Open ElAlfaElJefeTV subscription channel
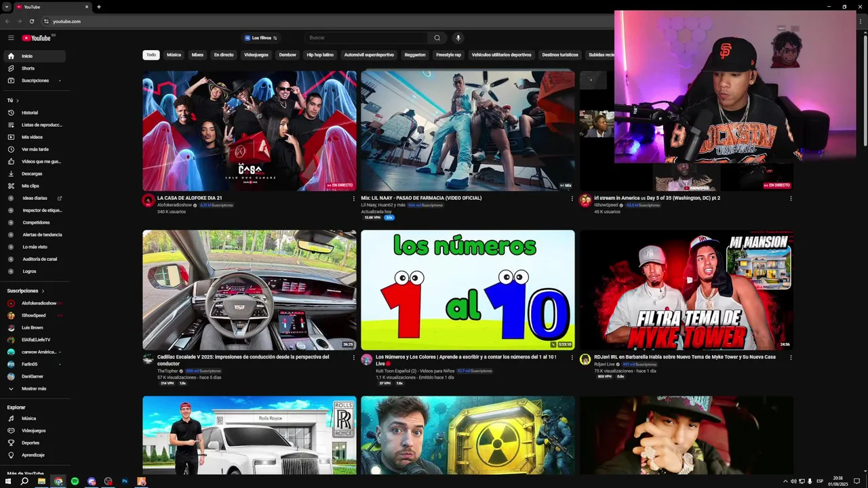The height and width of the screenshot is (488, 868). [x=34, y=340]
